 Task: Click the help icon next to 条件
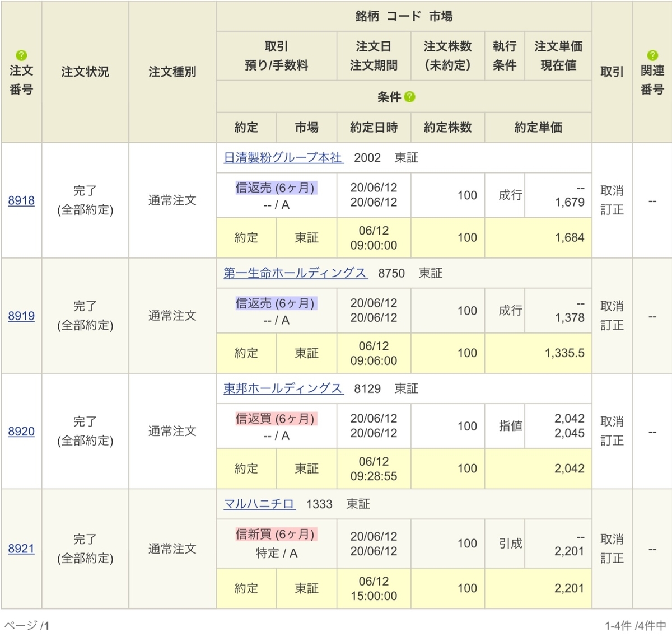pos(410,97)
